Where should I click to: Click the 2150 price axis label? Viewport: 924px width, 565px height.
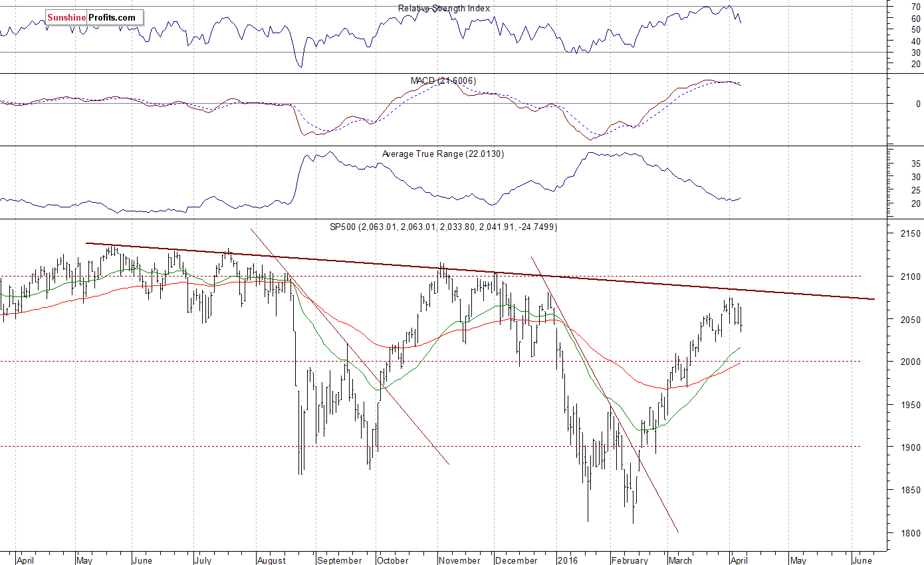coord(910,233)
